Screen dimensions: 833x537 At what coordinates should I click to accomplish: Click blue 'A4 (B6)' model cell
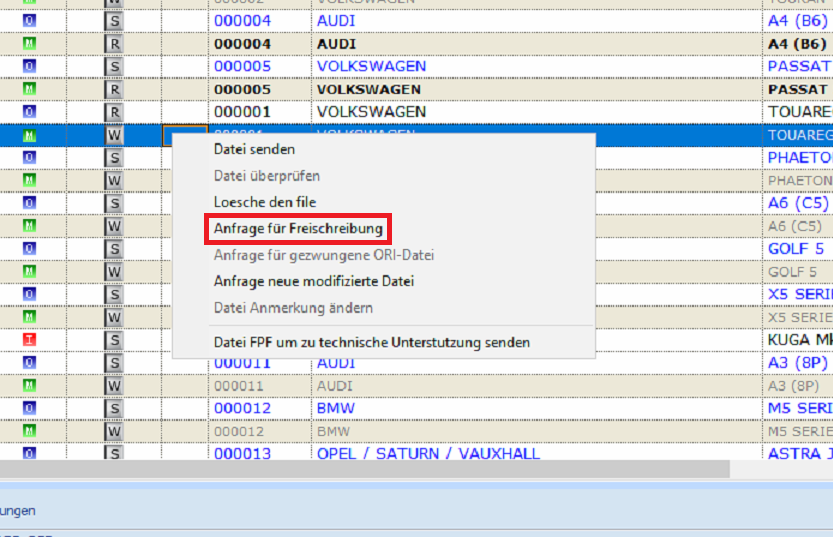tap(797, 21)
